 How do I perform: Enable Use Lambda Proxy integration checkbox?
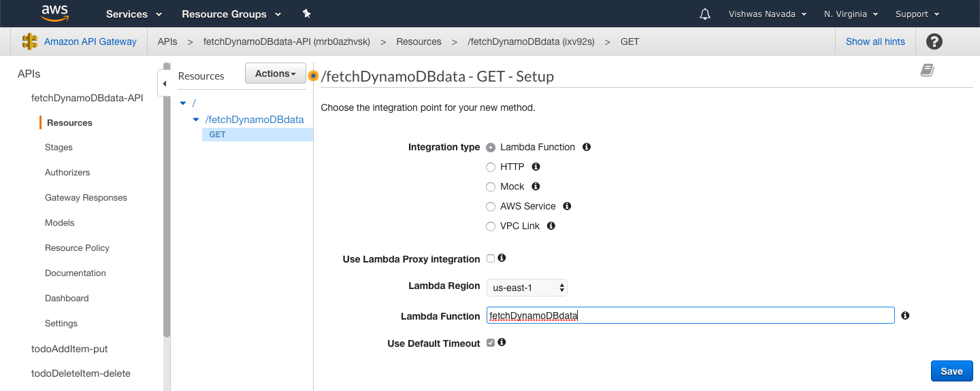tap(491, 258)
